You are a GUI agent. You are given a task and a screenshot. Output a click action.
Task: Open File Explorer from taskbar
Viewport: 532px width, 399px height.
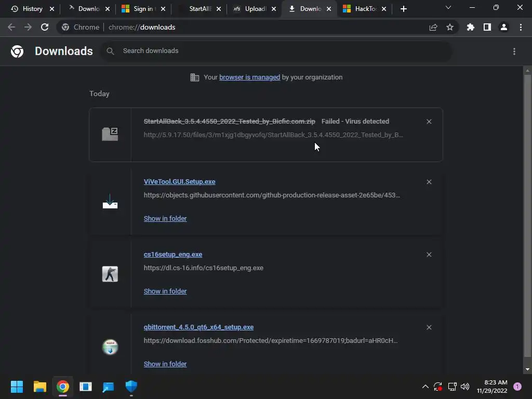39,387
